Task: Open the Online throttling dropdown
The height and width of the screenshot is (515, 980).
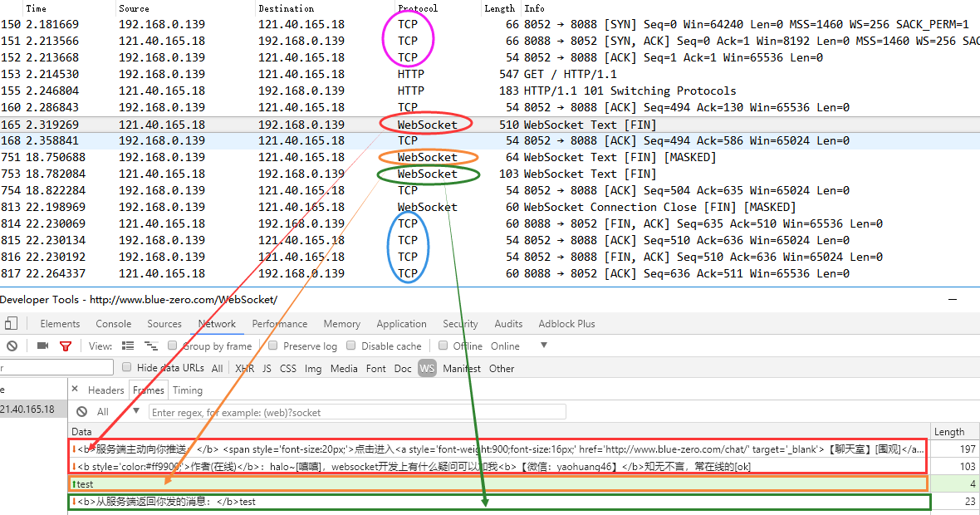Action: coord(519,346)
